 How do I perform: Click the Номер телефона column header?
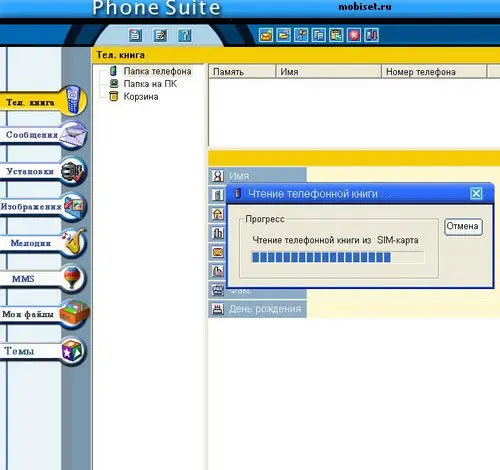coord(434,72)
